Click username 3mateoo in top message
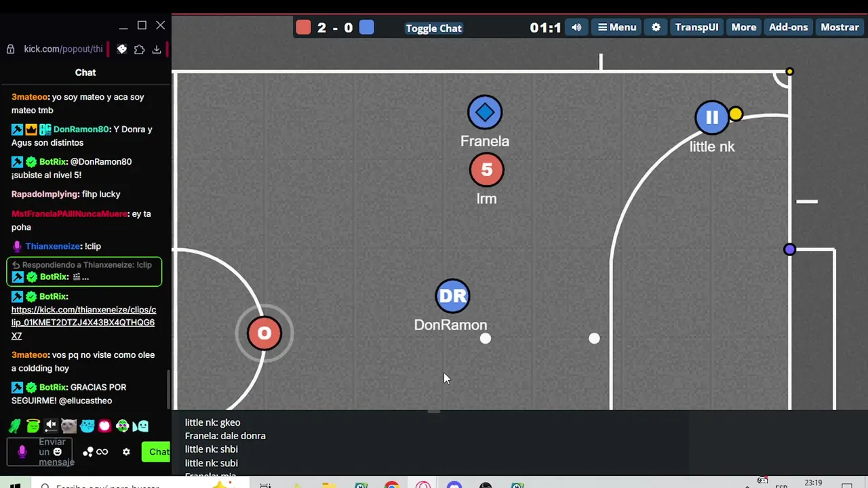 click(30, 97)
